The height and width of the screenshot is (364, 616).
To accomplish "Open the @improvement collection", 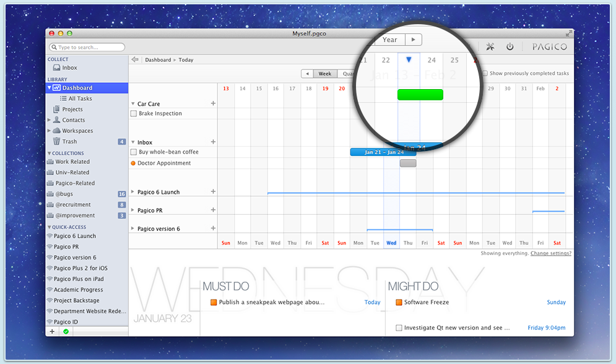I will 75,215.
